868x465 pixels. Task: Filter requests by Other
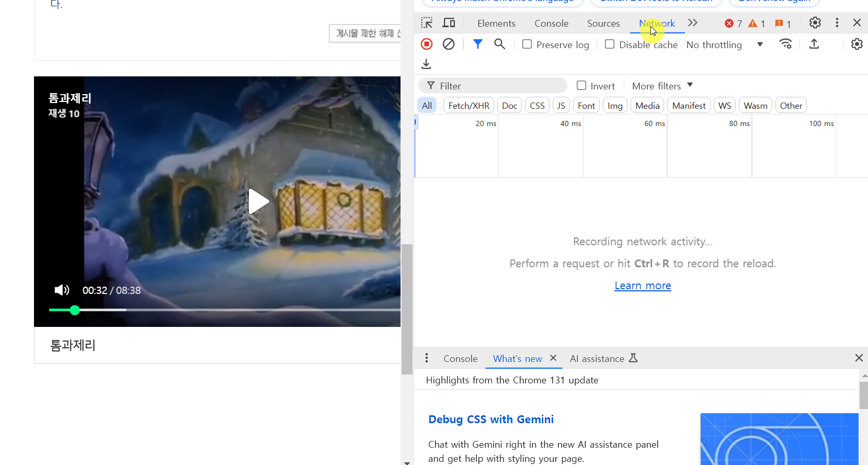791,106
